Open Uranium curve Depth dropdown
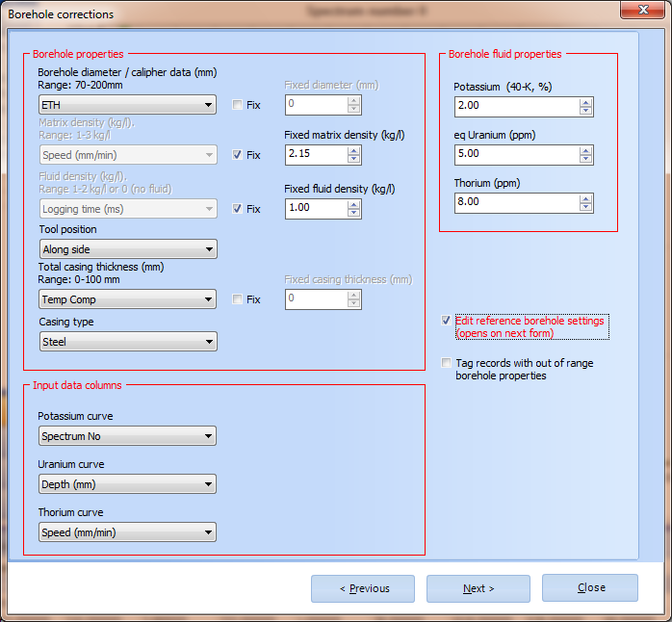672x622 pixels. 127,484
